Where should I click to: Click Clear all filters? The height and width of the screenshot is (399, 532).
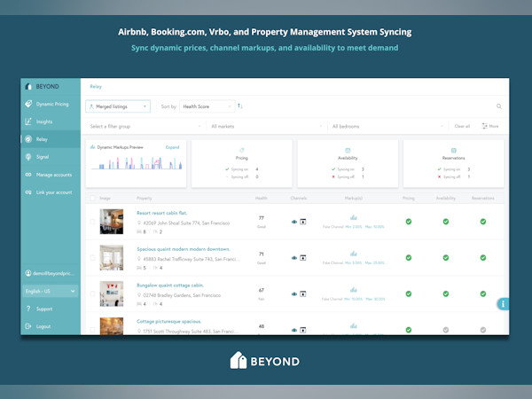(x=462, y=126)
